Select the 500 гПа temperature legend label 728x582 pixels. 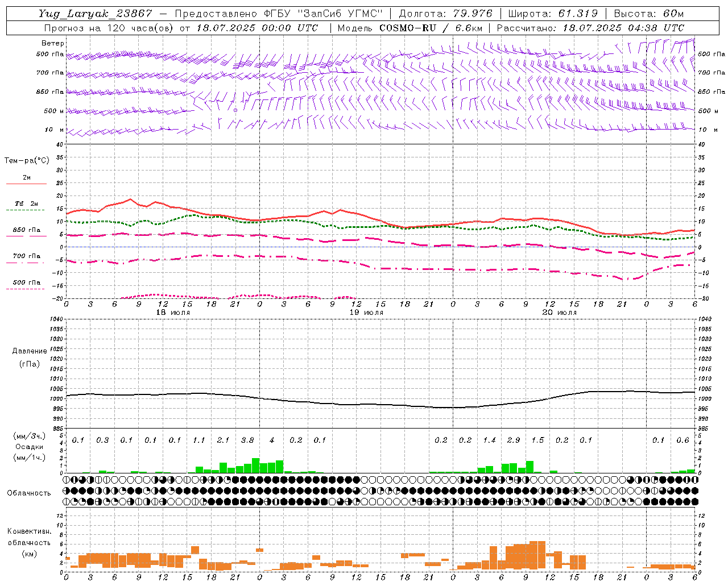27,282
